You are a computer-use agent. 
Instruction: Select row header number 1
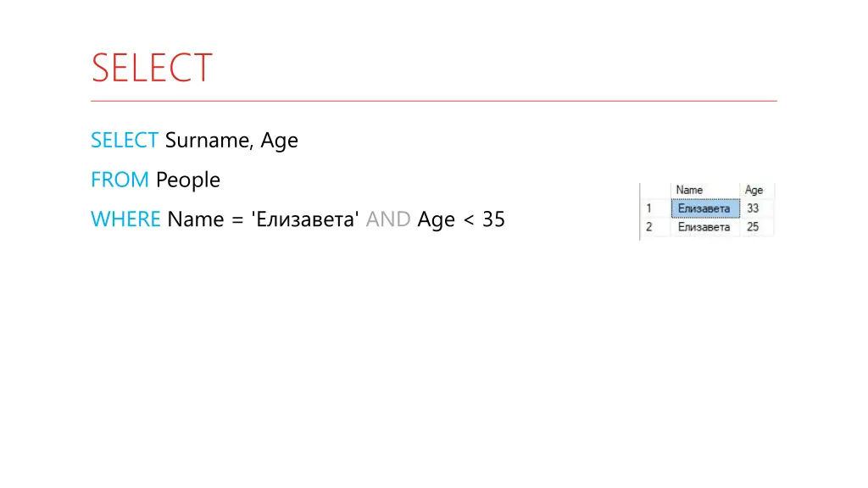(x=655, y=208)
